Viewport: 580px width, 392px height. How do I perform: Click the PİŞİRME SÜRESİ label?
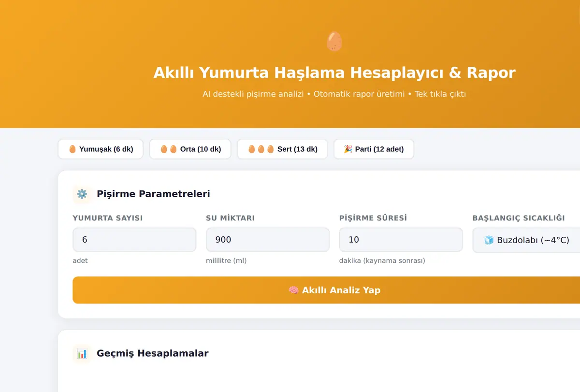(x=373, y=218)
